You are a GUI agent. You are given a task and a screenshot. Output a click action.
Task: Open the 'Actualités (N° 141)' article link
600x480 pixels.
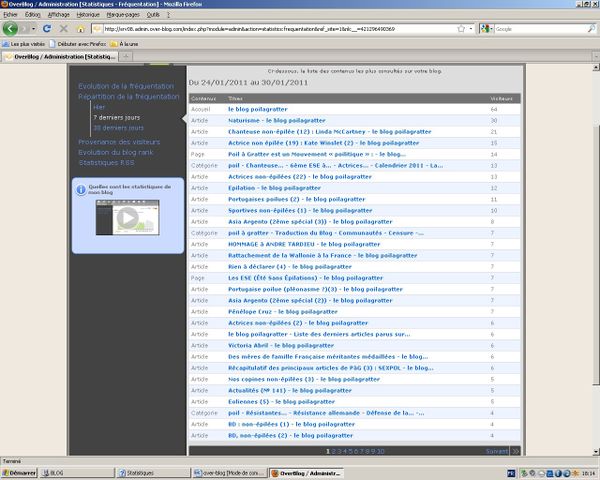tap(290, 390)
